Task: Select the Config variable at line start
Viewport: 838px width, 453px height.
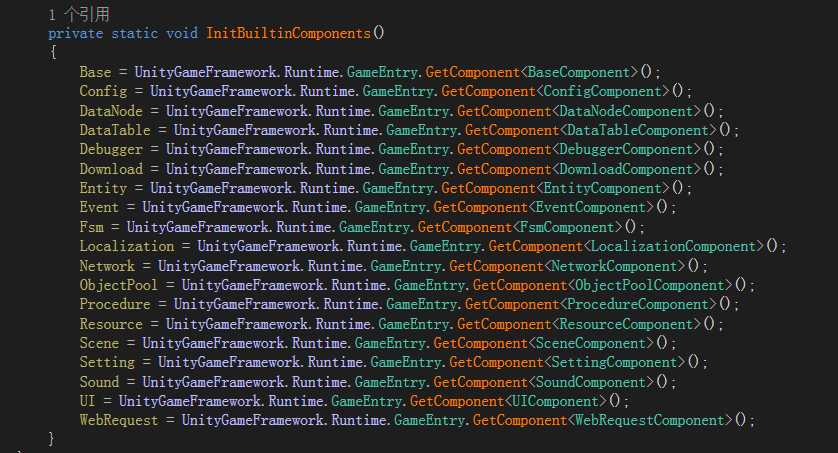Action: (103, 91)
